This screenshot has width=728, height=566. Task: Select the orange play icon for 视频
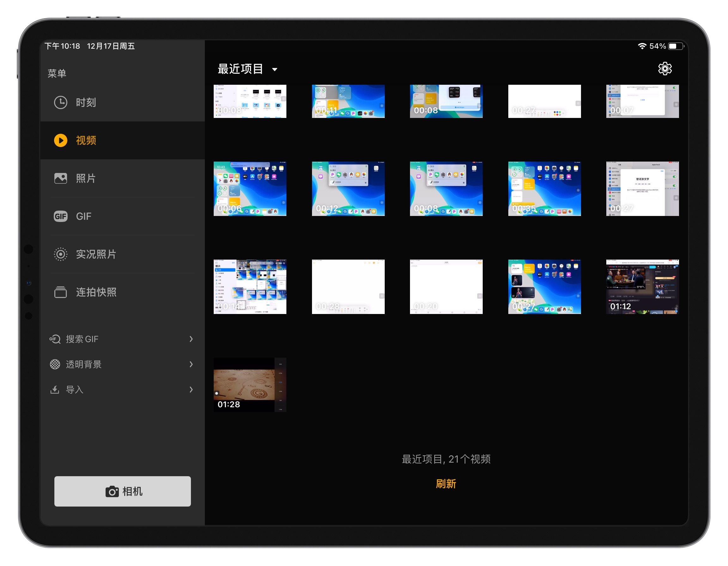click(61, 140)
